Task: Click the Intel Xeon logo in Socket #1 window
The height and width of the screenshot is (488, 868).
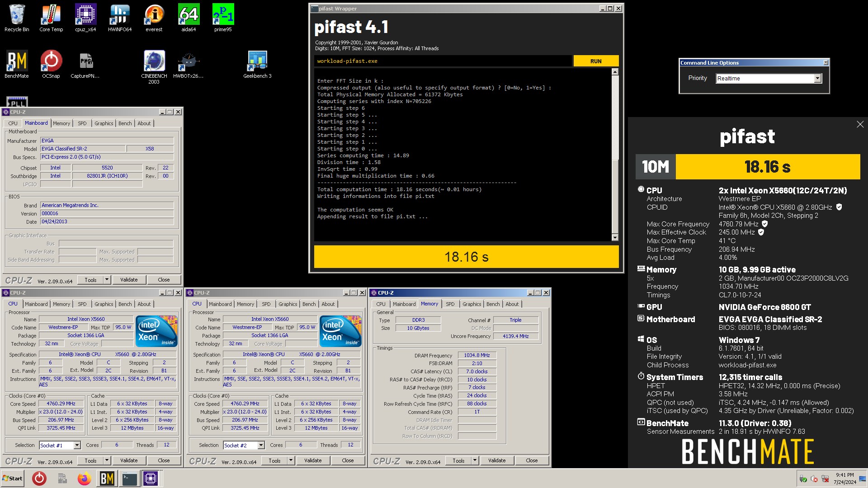Action: click(156, 331)
